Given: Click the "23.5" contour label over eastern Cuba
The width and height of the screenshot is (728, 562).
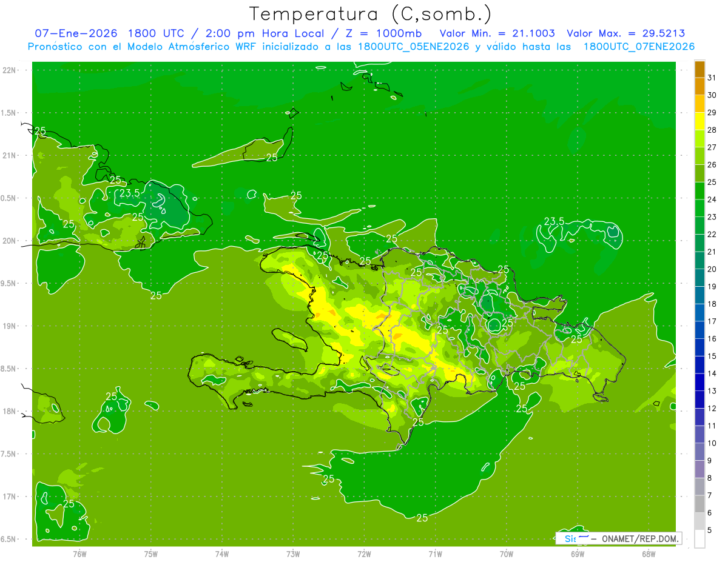Looking at the screenshot, I should (x=129, y=193).
